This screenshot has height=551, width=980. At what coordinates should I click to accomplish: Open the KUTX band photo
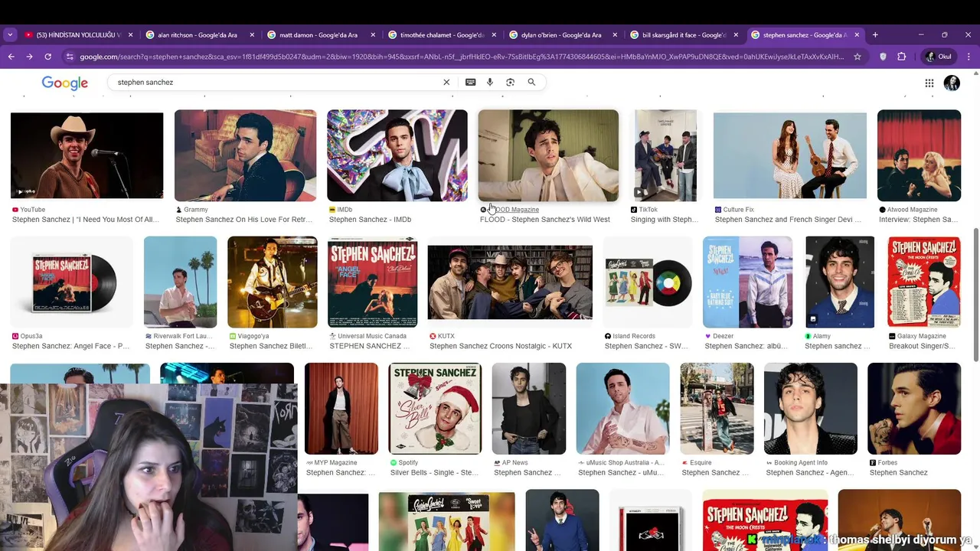tap(510, 282)
